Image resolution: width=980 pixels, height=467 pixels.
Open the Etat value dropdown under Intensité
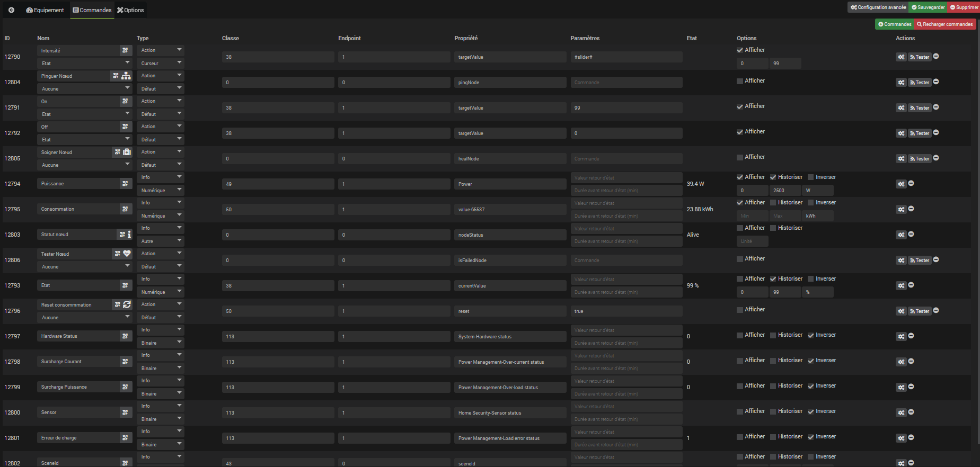click(x=85, y=63)
